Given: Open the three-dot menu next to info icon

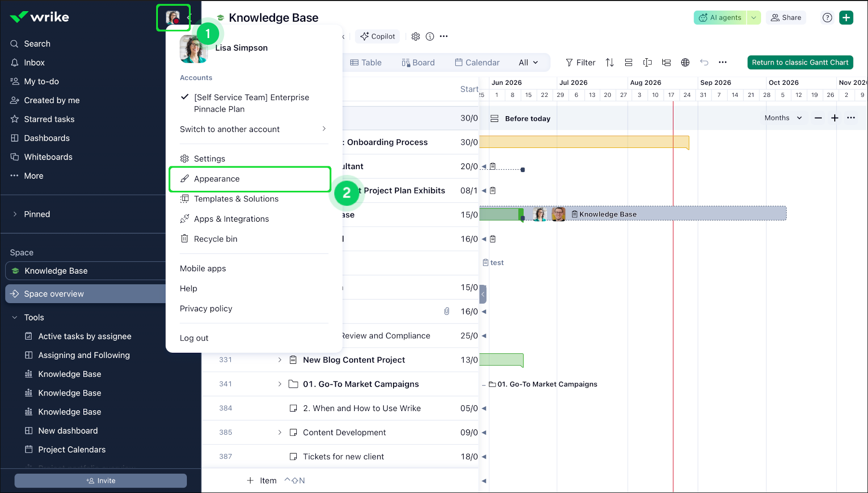Looking at the screenshot, I should point(444,36).
